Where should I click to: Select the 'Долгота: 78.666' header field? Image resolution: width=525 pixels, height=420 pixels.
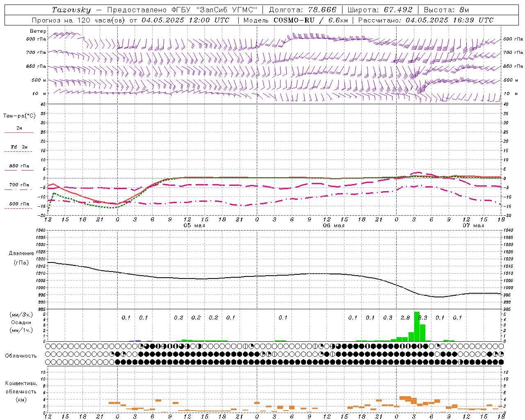[x=302, y=10]
